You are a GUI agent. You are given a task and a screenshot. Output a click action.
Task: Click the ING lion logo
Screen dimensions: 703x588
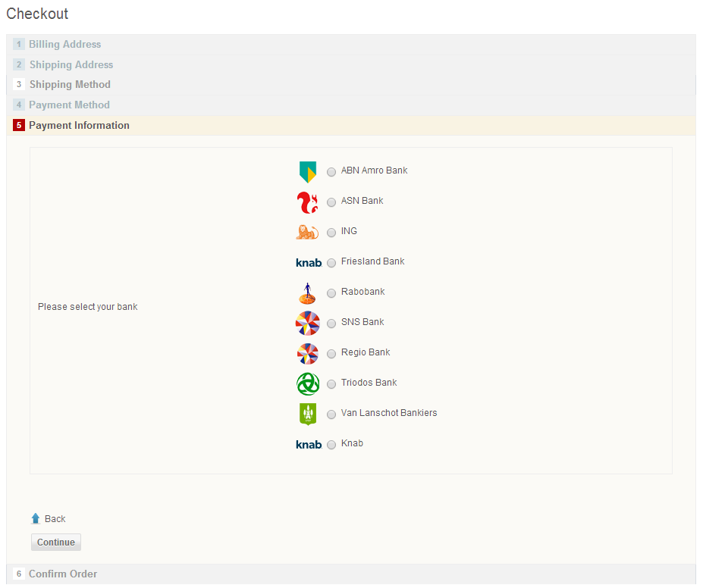click(307, 233)
